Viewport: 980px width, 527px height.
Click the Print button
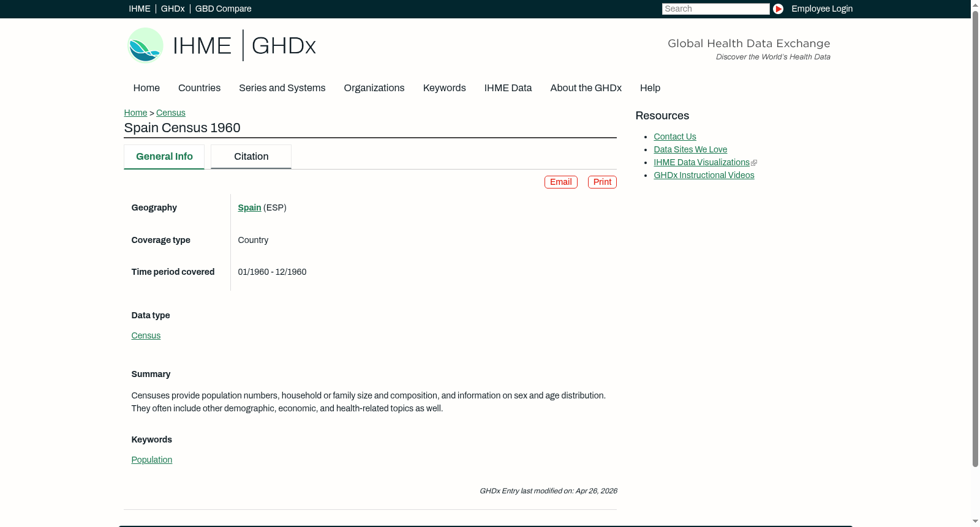tap(602, 182)
